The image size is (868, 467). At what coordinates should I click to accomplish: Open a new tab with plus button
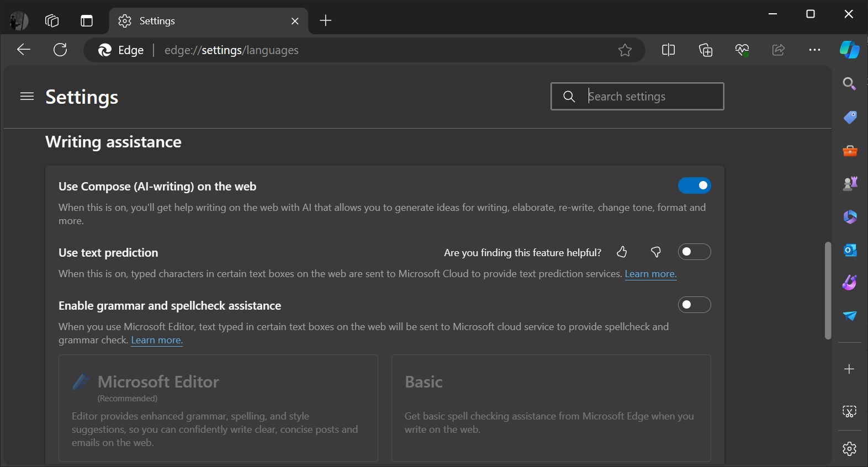(x=326, y=21)
